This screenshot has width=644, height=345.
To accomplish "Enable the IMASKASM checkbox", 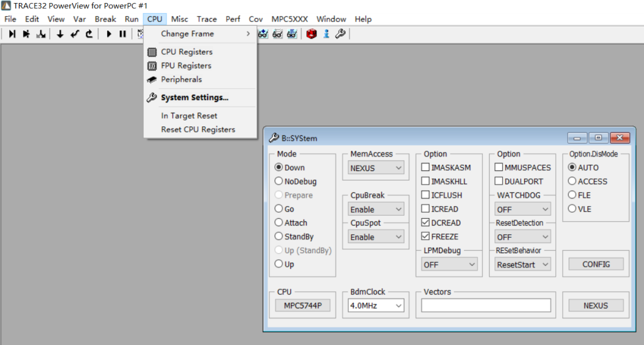I will click(426, 167).
